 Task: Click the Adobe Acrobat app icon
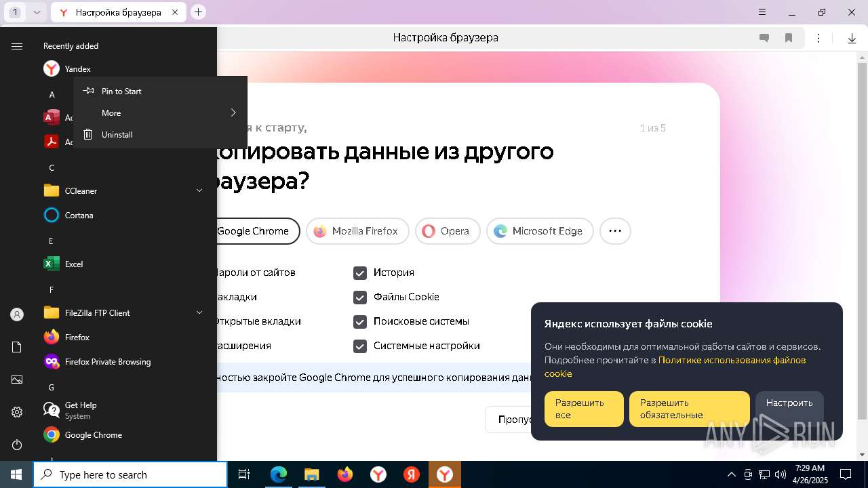coord(51,142)
